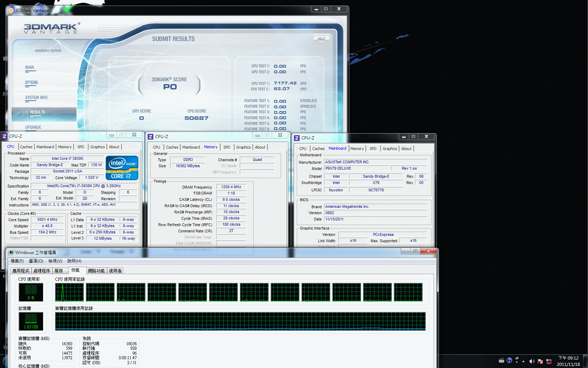The image size is (588, 368).
Task: Switch to Mainboard tab in left CPU-Z window
Action: click(x=45, y=147)
